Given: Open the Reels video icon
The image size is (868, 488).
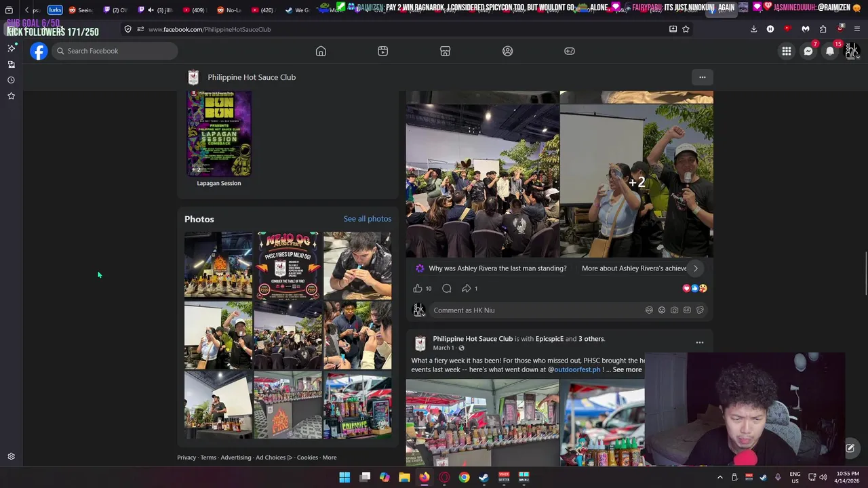Looking at the screenshot, I should click(382, 51).
